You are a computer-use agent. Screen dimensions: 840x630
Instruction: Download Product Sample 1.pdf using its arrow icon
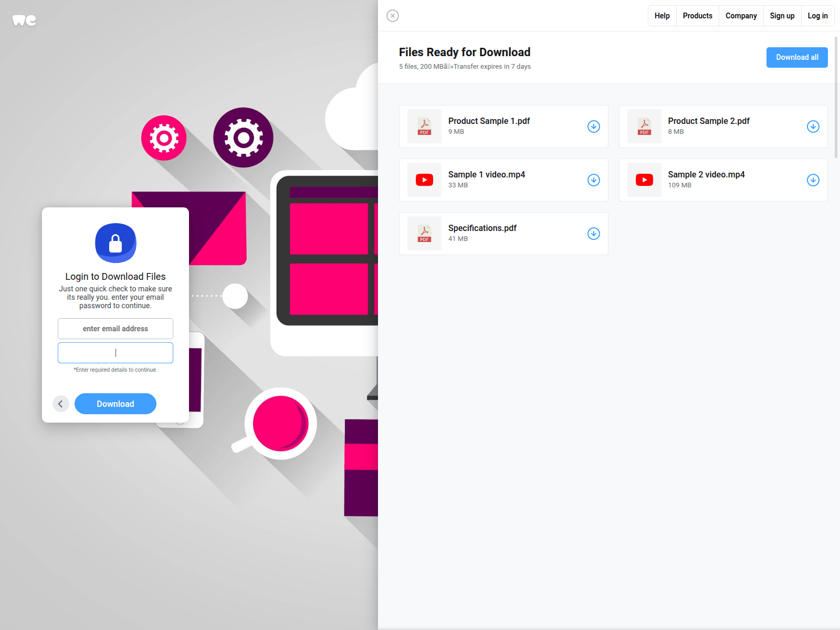click(x=593, y=127)
